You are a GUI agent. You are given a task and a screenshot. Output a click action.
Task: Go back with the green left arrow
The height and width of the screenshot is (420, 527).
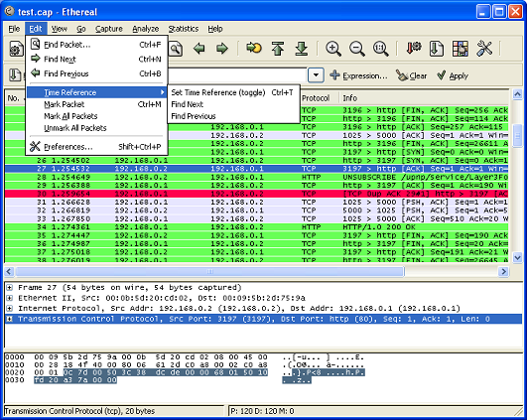pos(198,49)
